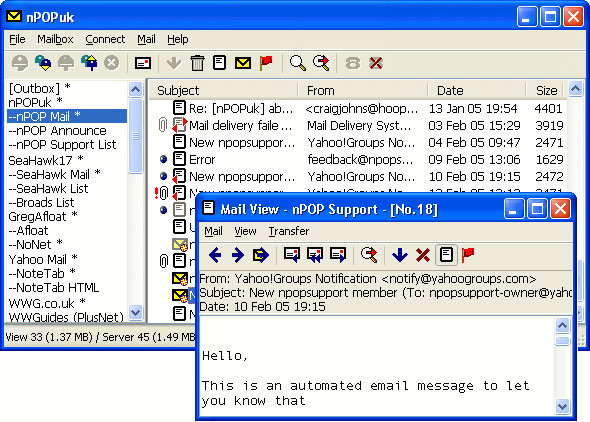Screen dimensions: 590x422
Task: Open the Mailbox menu
Action: (x=55, y=39)
